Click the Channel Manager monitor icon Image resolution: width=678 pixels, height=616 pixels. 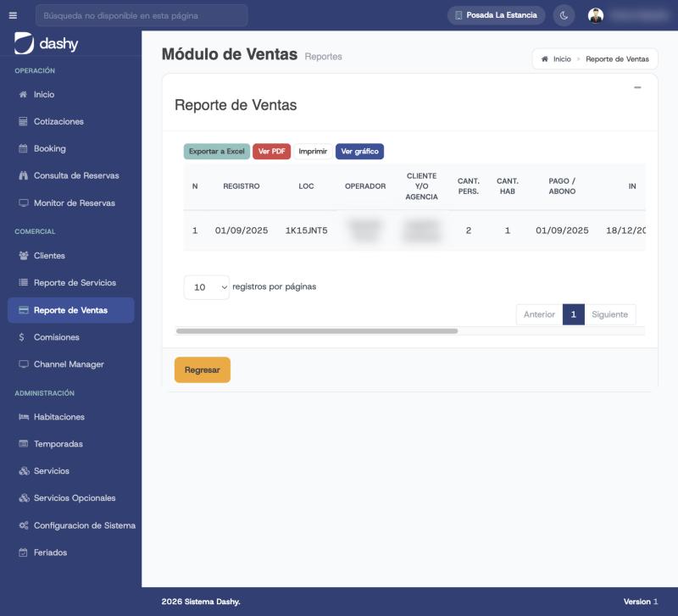(x=24, y=364)
